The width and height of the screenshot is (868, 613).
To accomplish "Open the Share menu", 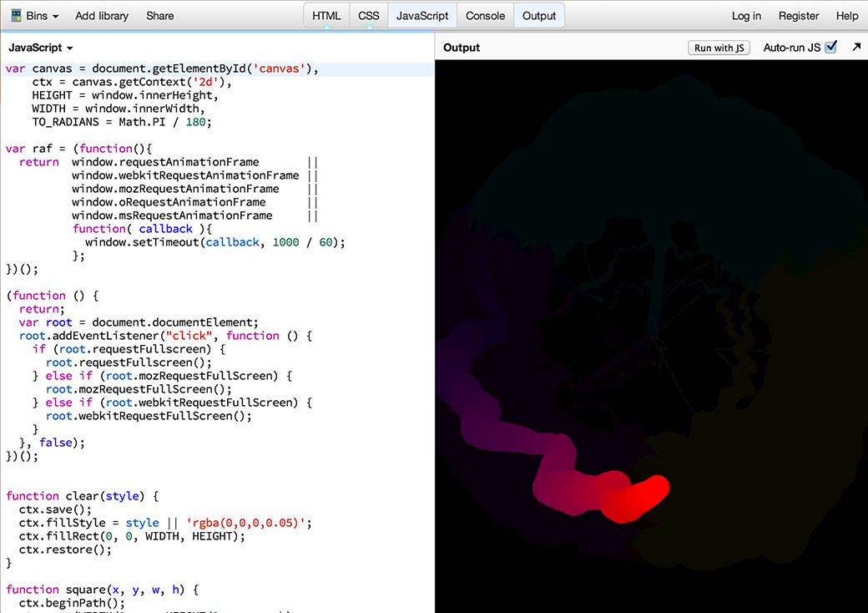I will pyautogui.click(x=160, y=16).
